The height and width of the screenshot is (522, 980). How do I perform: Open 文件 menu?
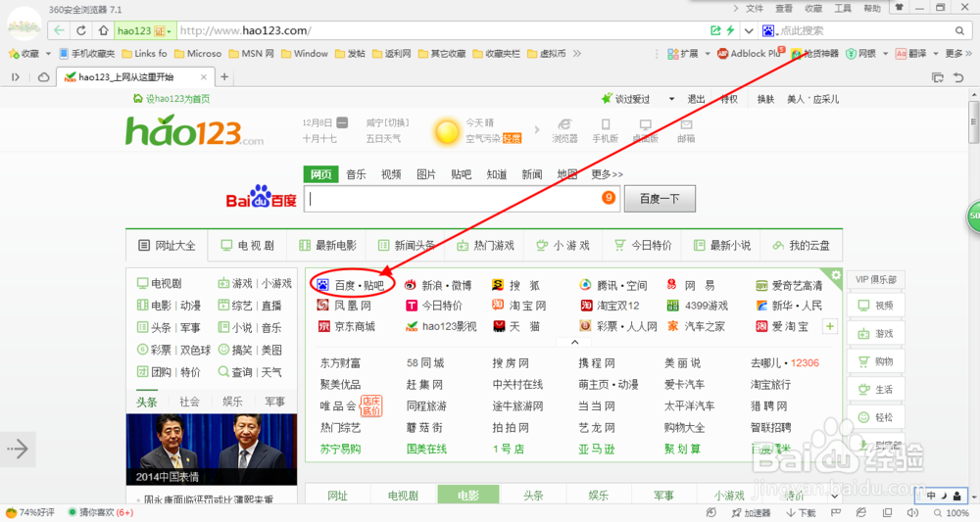[x=755, y=8]
